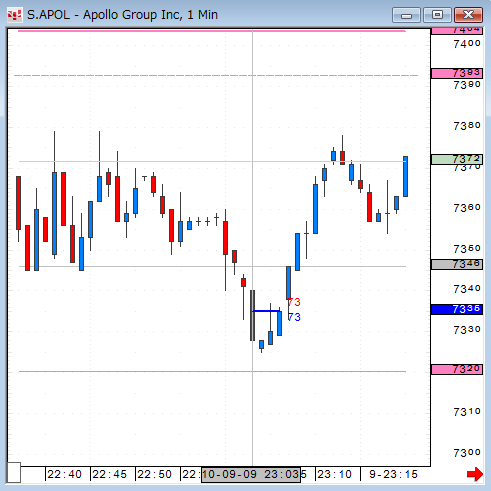Click the 7400 price axis label
Screen dimensions: 491x491
(467, 44)
